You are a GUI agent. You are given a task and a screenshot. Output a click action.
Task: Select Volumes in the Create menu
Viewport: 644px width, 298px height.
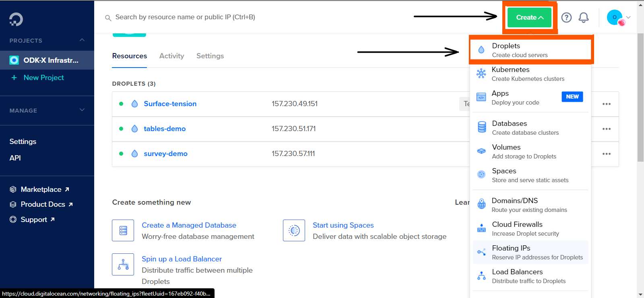point(530,151)
